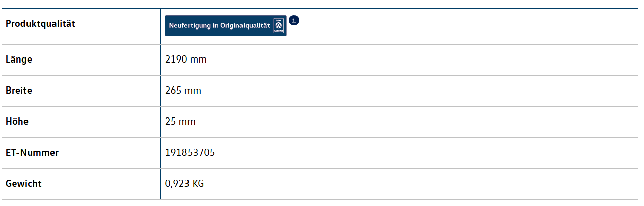
Task: Click the 'mm' unit in the Höhe row
Action: pos(187,122)
